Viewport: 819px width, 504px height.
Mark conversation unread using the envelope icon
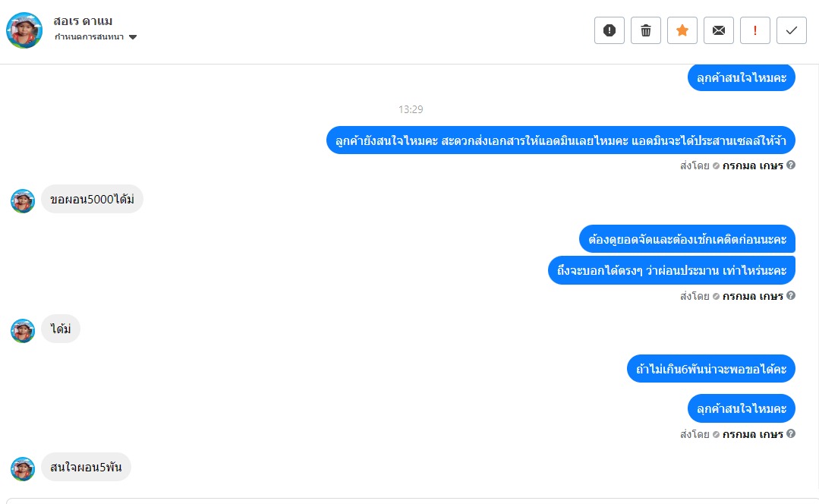pyautogui.click(x=719, y=30)
